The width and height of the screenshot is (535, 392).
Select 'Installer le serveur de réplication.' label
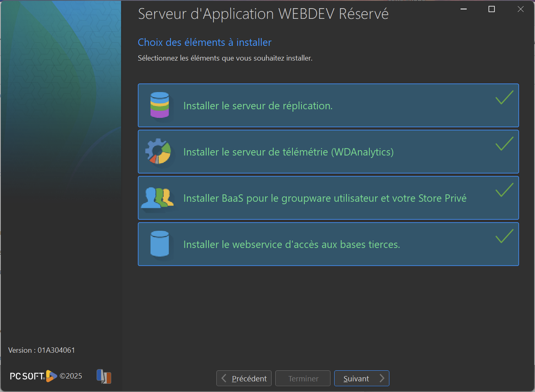coord(258,106)
